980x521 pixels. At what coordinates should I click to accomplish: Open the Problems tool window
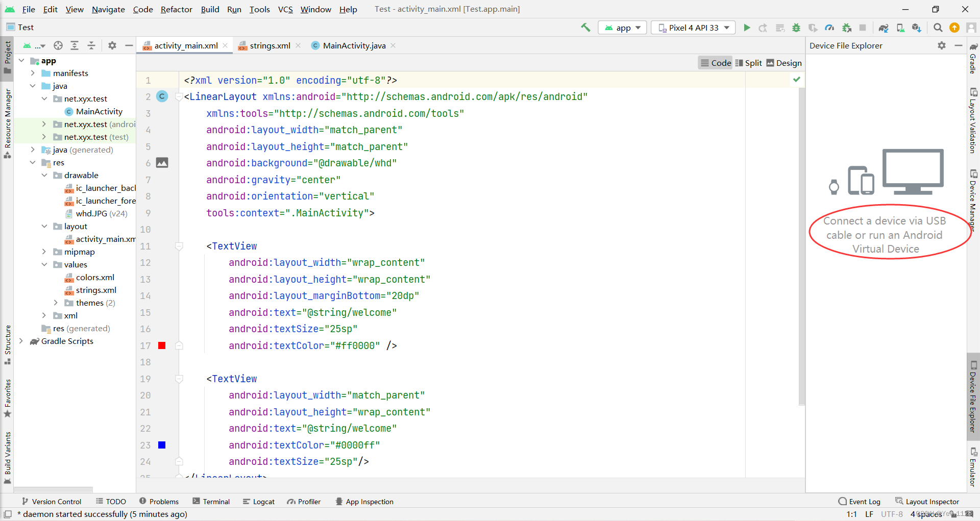pos(159,502)
